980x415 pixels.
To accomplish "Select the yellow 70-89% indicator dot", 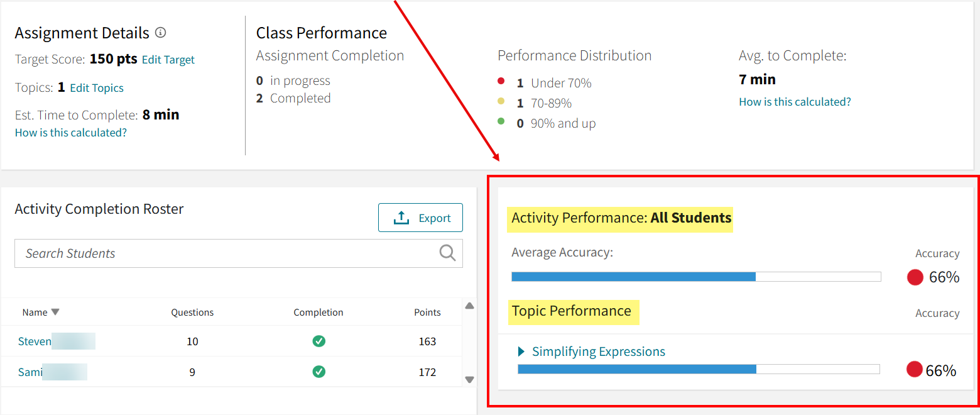I will tap(501, 102).
